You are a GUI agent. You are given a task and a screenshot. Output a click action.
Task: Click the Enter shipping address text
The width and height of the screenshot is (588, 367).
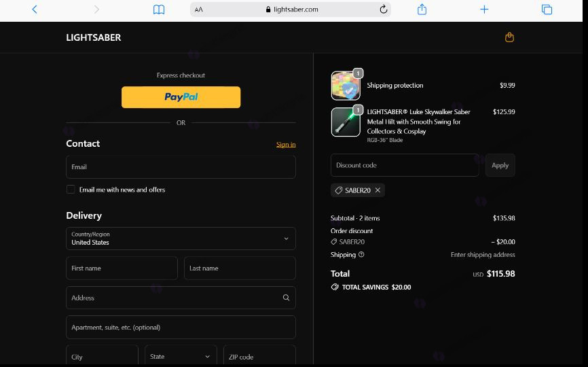(483, 254)
